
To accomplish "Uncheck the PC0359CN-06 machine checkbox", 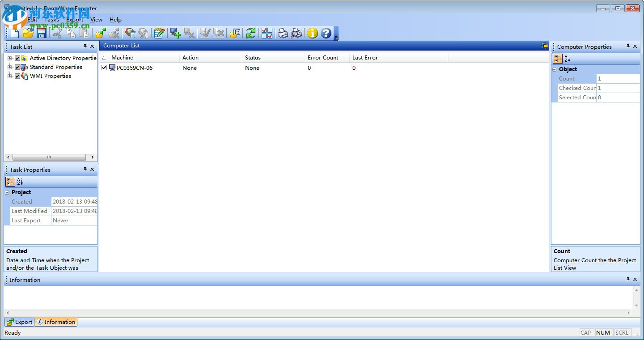I will 104,68.
